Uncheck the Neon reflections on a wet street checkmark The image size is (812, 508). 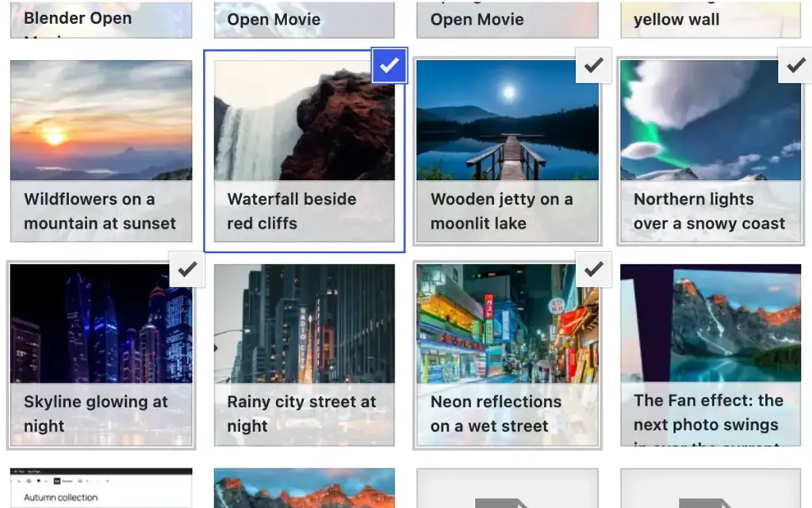tap(593, 269)
